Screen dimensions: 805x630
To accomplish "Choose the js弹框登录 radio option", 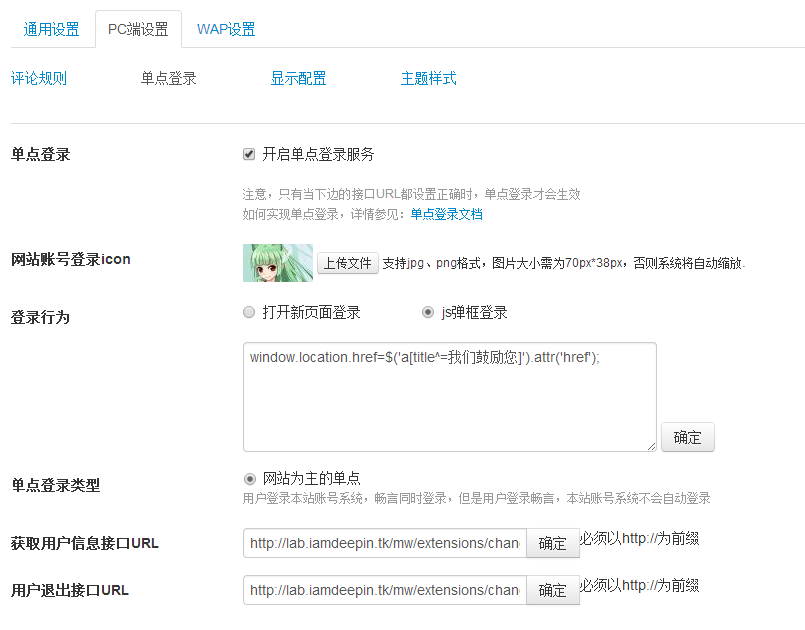I will click(x=428, y=312).
